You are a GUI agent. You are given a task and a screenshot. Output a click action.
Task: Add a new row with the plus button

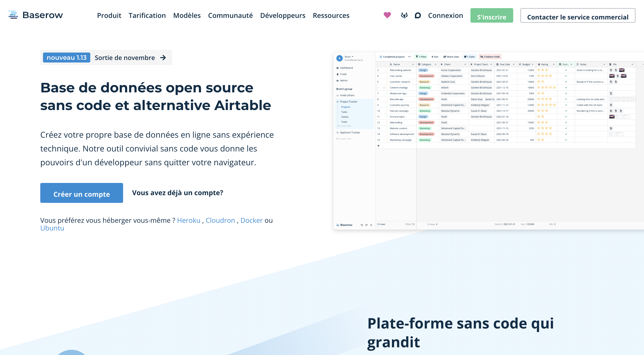379,146
